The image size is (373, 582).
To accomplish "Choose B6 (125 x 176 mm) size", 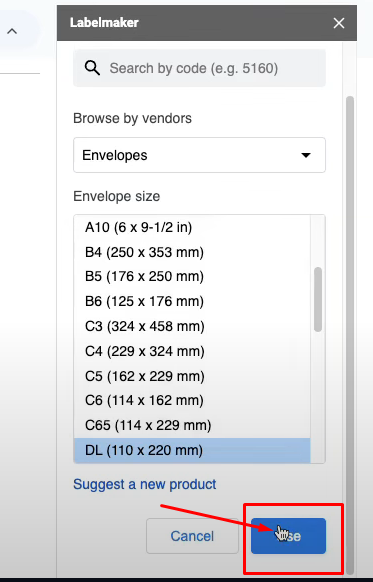I will pos(192,301).
